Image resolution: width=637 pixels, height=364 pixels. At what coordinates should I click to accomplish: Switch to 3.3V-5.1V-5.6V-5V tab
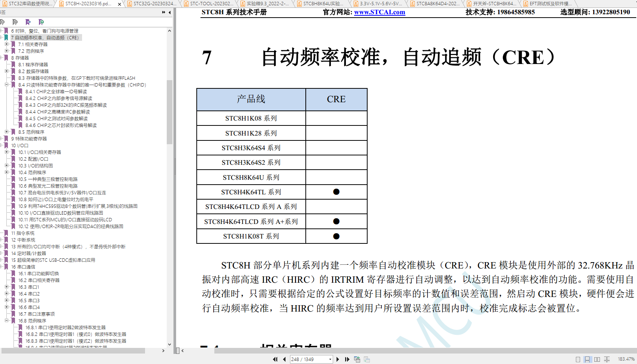pyautogui.click(x=378, y=4)
